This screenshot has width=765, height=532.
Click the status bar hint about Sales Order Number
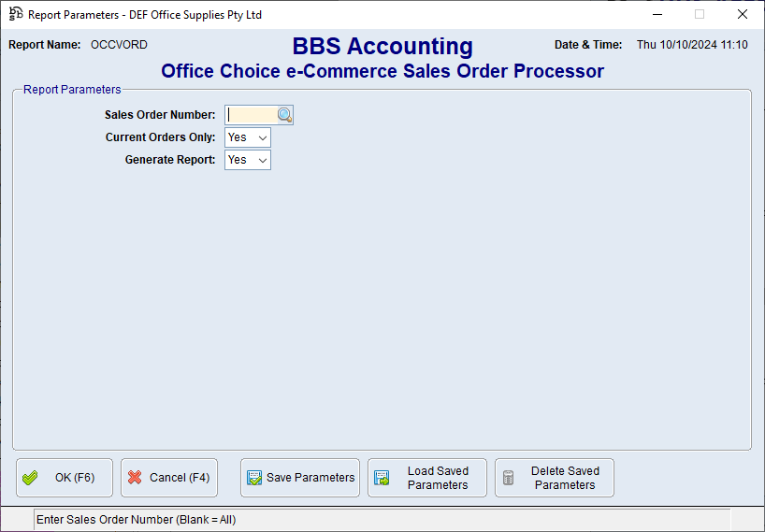137,520
